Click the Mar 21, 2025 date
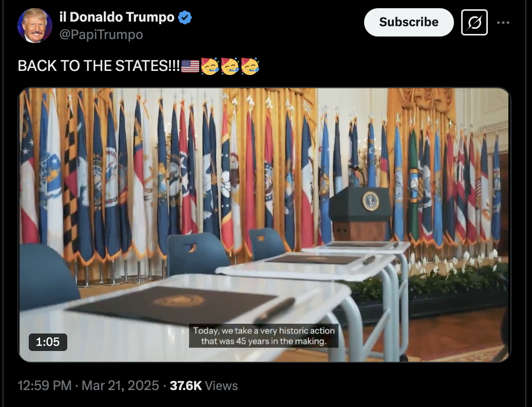This screenshot has height=407, width=532. 120,385
